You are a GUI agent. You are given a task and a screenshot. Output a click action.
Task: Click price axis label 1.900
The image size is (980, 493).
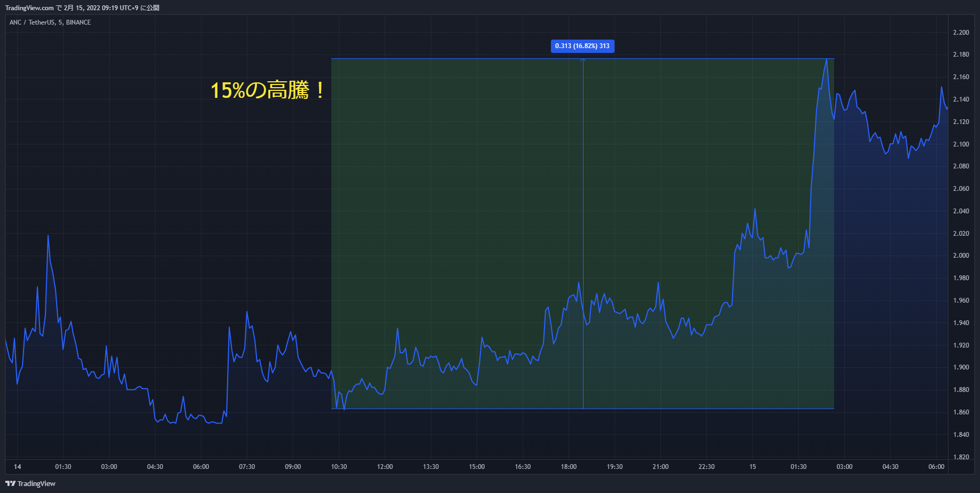pyautogui.click(x=961, y=367)
